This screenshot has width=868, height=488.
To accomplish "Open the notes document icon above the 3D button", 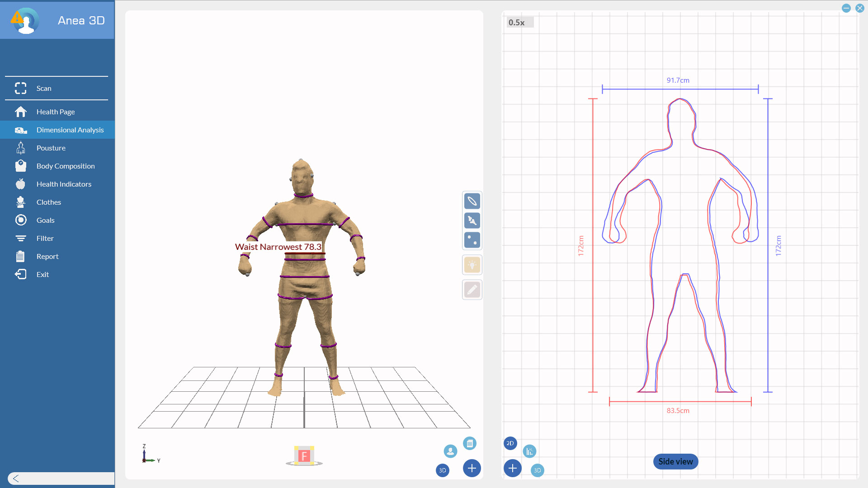I will (470, 443).
